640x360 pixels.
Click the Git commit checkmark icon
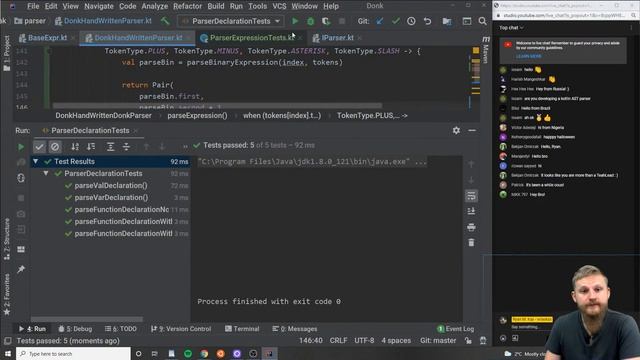(x=396, y=21)
